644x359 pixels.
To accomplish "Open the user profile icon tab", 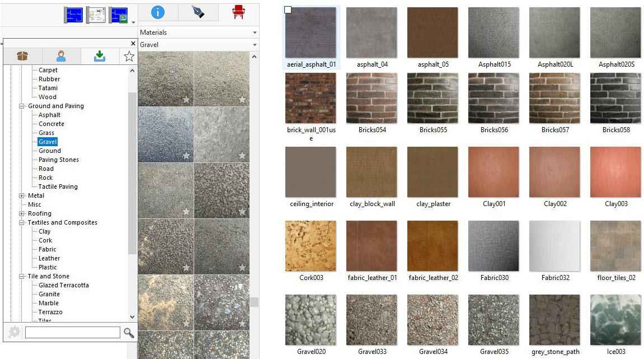I will pyautogui.click(x=61, y=56).
